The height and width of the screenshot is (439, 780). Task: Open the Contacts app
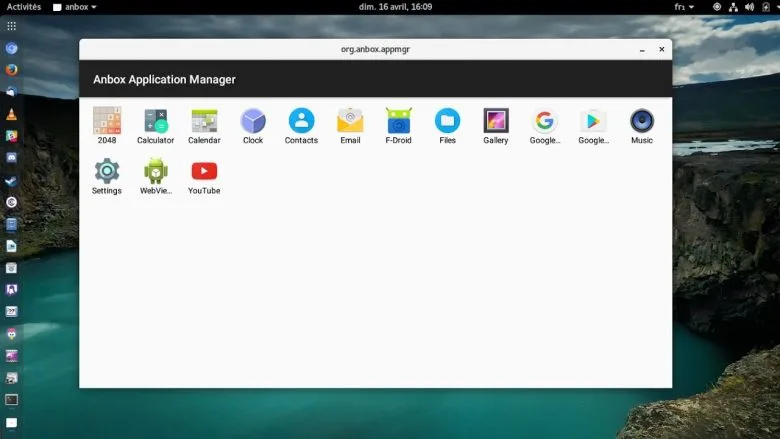coord(301,121)
